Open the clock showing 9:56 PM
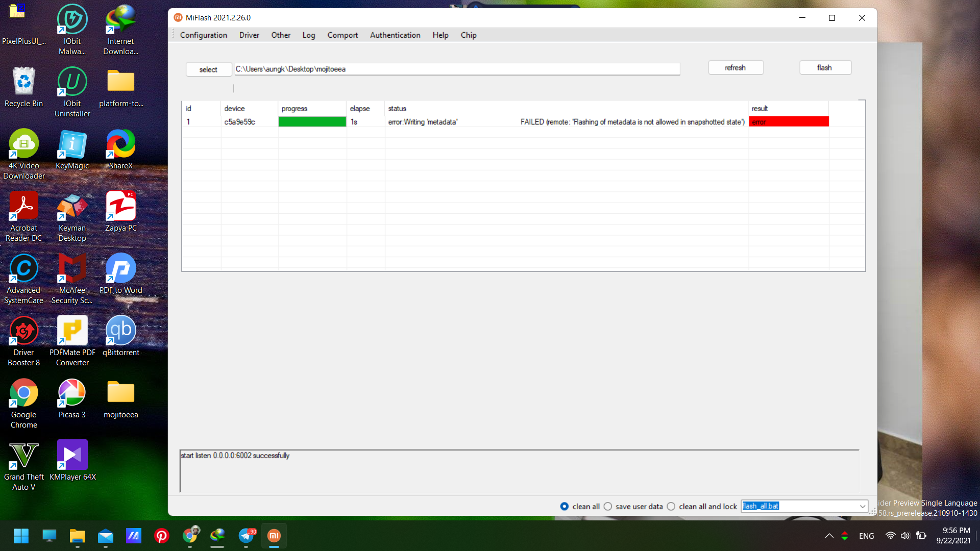Screen dimensions: 980x551 point(953,536)
